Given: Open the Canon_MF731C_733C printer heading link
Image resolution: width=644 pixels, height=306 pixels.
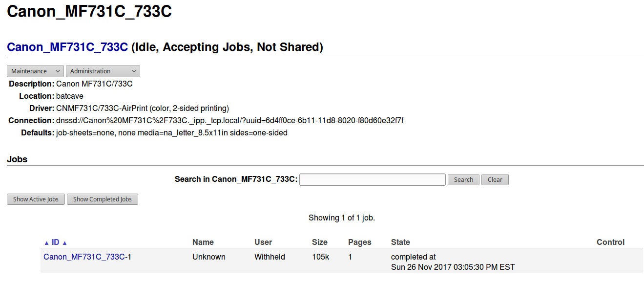Looking at the screenshot, I should click(x=67, y=47).
